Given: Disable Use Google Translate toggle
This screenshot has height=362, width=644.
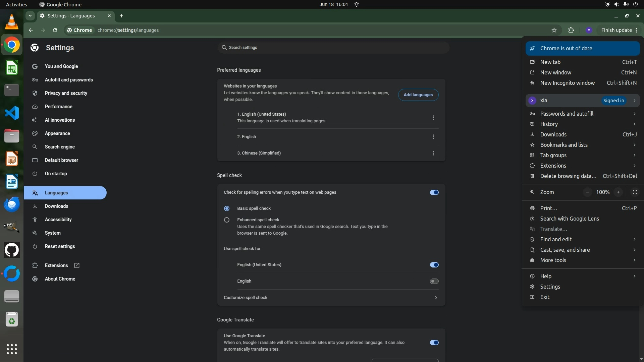Looking at the screenshot, I should (x=434, y=343).
